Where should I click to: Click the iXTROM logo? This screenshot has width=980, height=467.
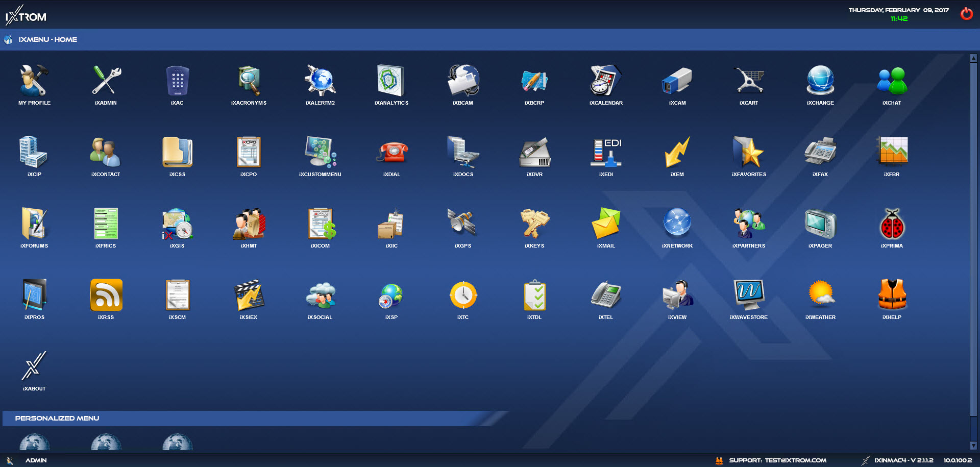(x=26, y=15)
